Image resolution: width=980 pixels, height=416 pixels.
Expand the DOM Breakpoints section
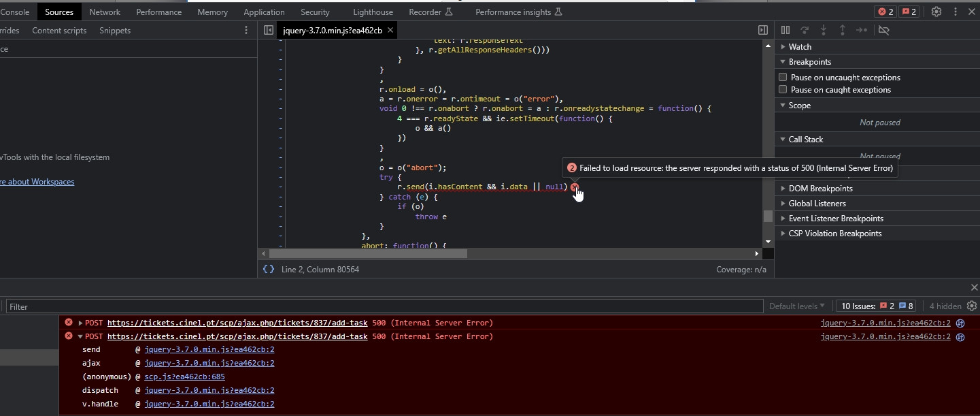(877, 189)
